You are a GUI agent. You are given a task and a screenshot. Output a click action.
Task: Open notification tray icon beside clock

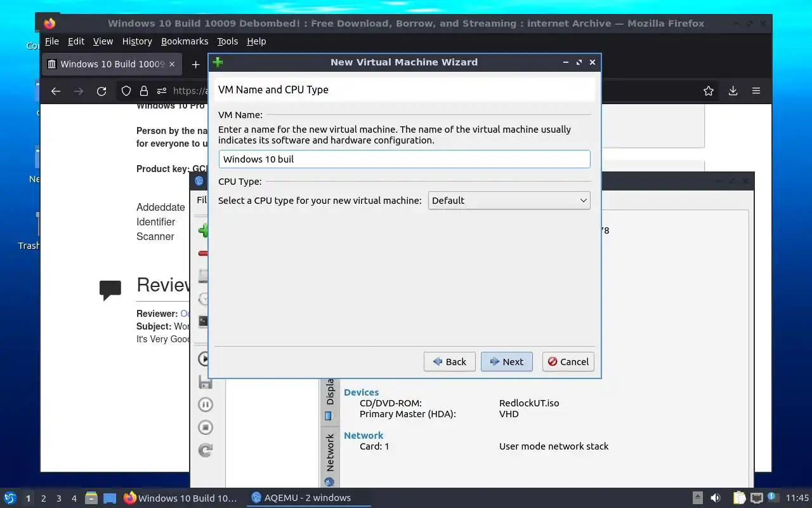773,498
